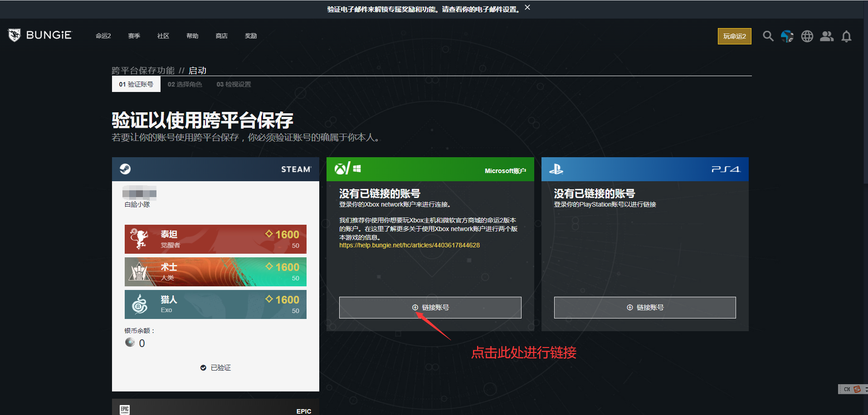Click the PlayStation logo icon
Viewport: 868px width, 415px height.
(x=556, y=169)
